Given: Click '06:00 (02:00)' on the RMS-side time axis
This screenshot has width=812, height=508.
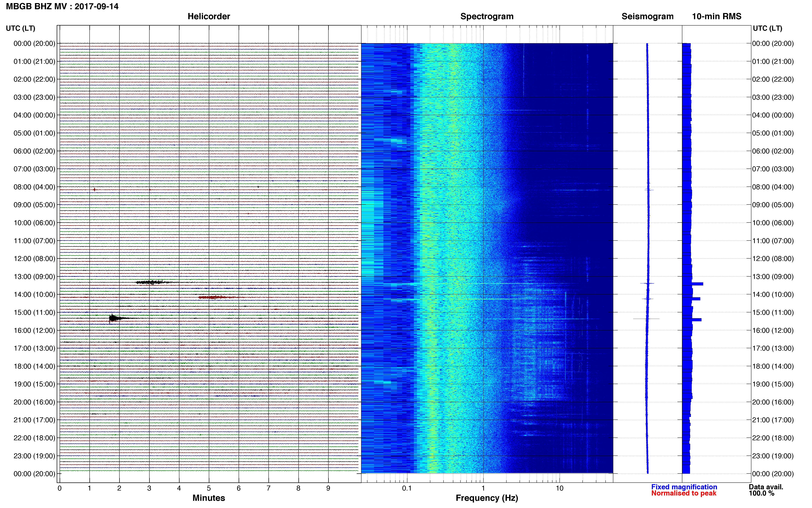Looking at the screenshot, I should [x=773, y=151].
